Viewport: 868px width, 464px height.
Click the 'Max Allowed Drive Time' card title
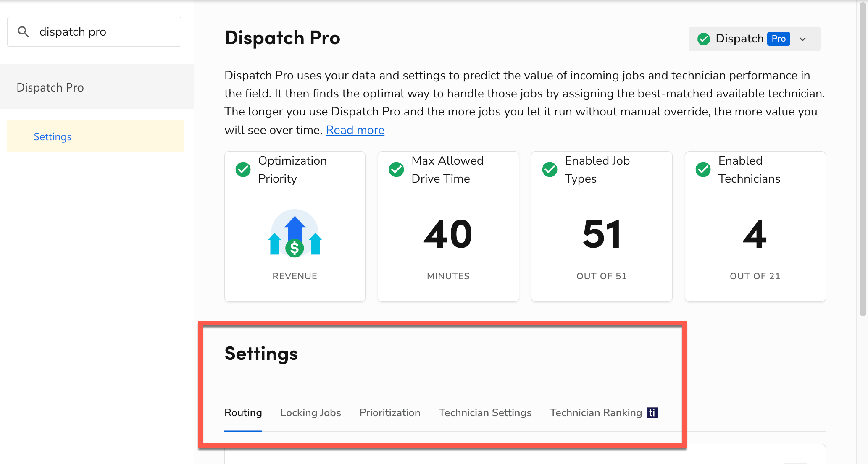tap(447, 170)
